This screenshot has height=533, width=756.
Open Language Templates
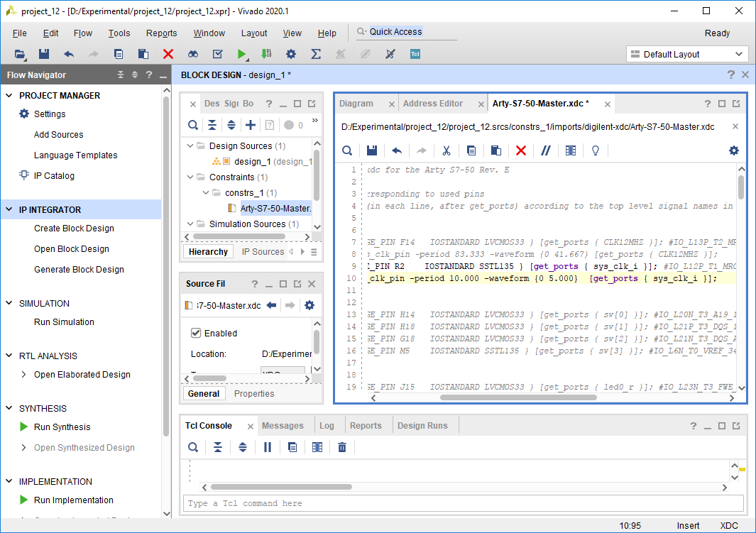[x=76, y=155]
